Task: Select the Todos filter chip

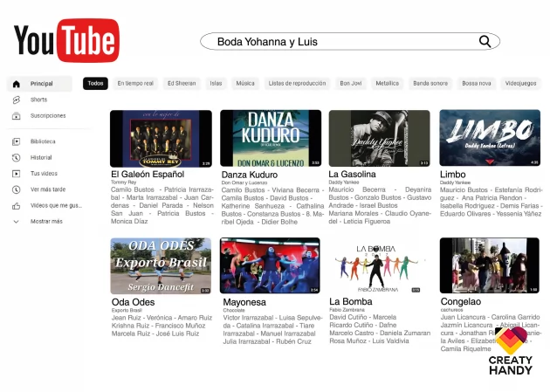Action: click(95, 84)
